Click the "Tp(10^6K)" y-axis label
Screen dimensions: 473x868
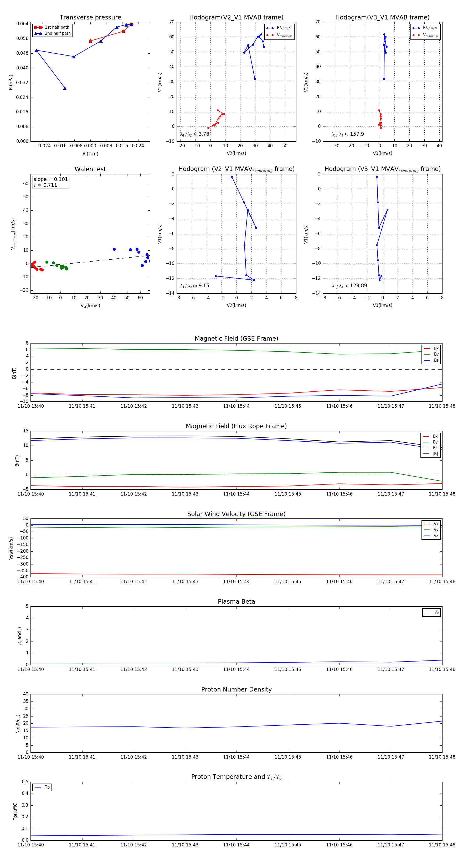pos(15,811)
